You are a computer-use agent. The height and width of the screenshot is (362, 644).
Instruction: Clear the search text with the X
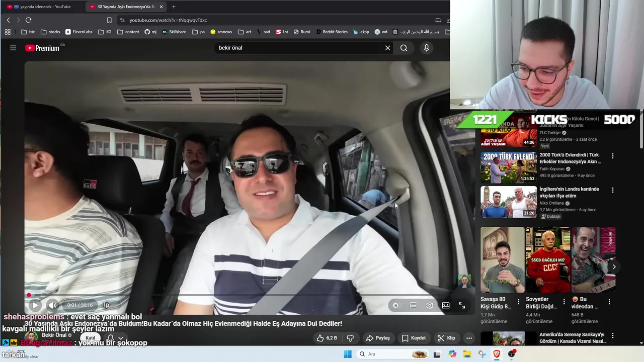(x=387, y=48)
